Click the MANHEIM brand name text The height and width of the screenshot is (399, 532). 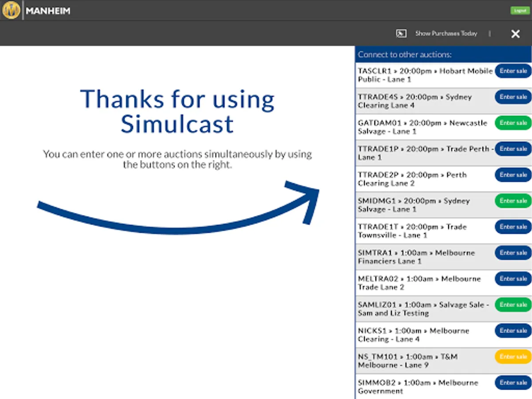tap(48, 11)
